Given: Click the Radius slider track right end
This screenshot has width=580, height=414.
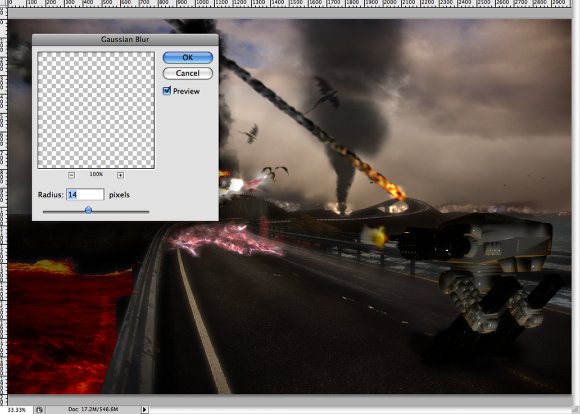Looking at the screenshot, I should tap(147, 212).
